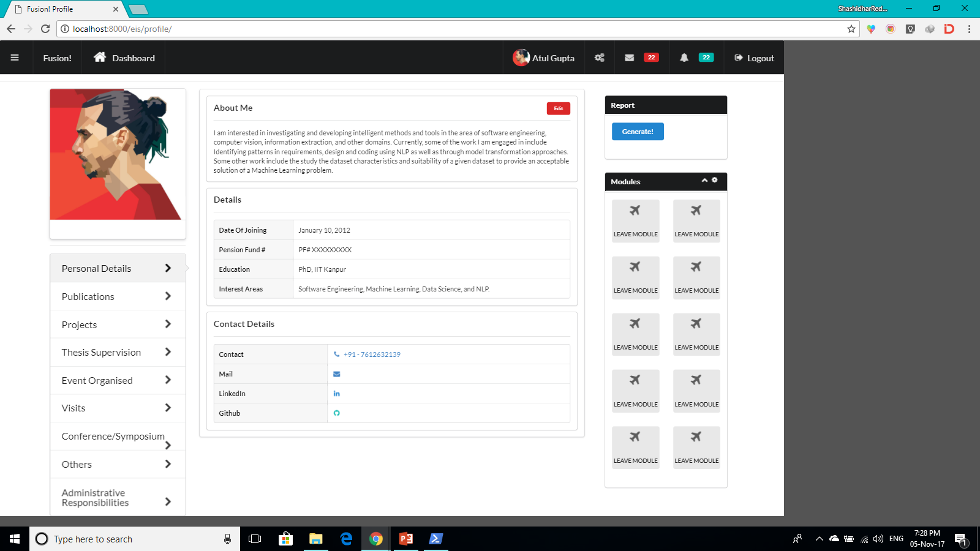Open the Github icon in Contact Details
The width and height of the screenshot is (980, 551).
(336, 413)
